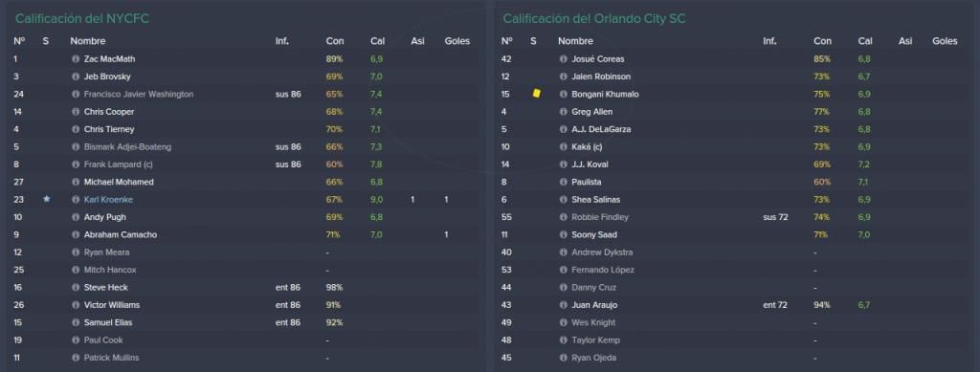The height and width of the screenshot is (372, 980).
Task: Click the yellow card icon for Khumalo
Action: [x=536, y=94]
